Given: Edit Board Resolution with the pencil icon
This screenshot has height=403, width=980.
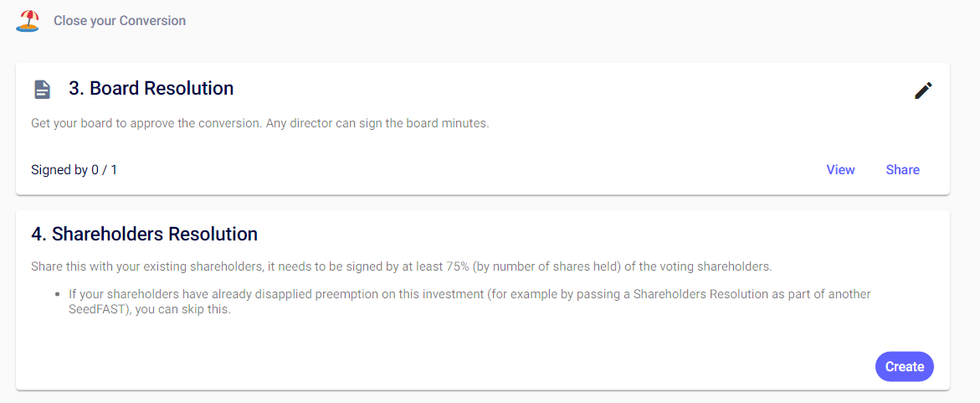Looking at the screenshot, I should 923,90.
